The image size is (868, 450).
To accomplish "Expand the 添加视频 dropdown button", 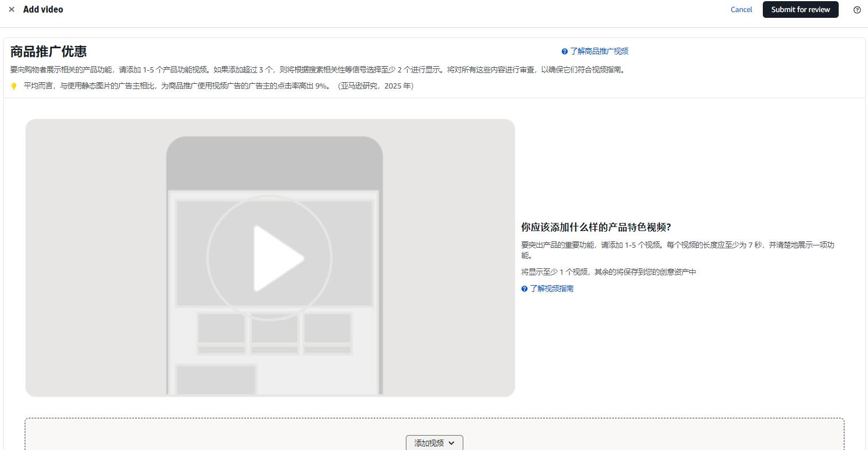I will click(434, 443).
